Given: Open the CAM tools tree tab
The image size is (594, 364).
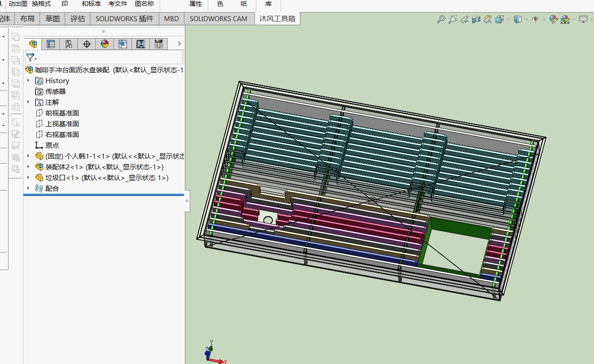Looking at the screenshot, I should click(158, 44).
